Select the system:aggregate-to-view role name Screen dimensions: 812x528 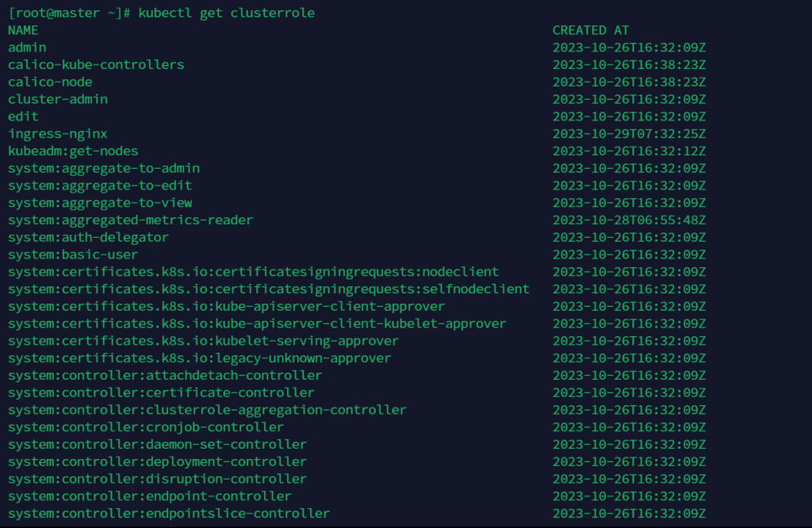(x=100, y=203)
